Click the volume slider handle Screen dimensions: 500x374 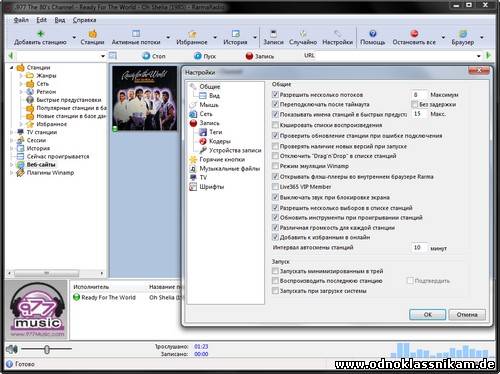tap(47, 349)
